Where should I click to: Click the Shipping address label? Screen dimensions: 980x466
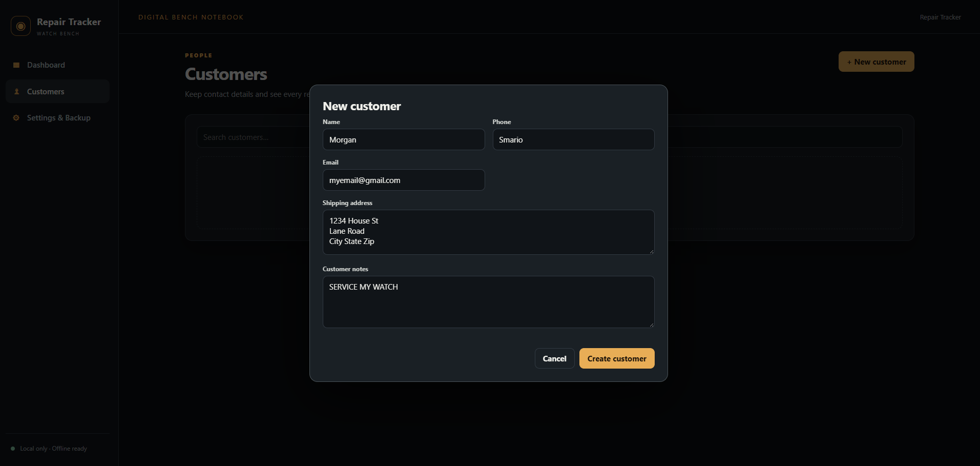coord(347,203)
